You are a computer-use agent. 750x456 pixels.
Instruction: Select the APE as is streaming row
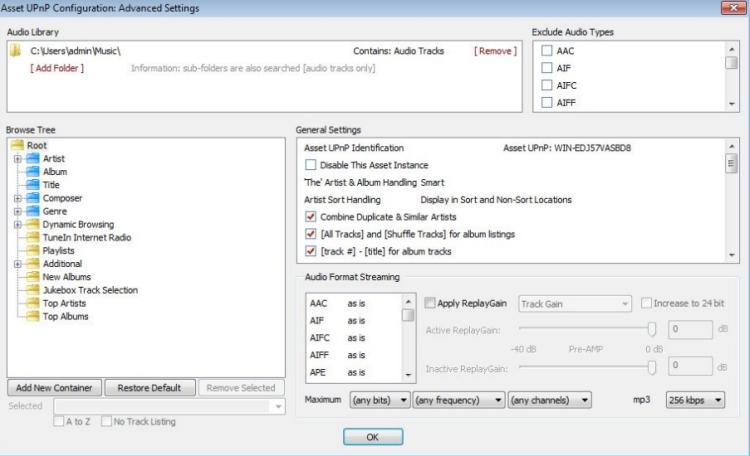pos(354,372)
